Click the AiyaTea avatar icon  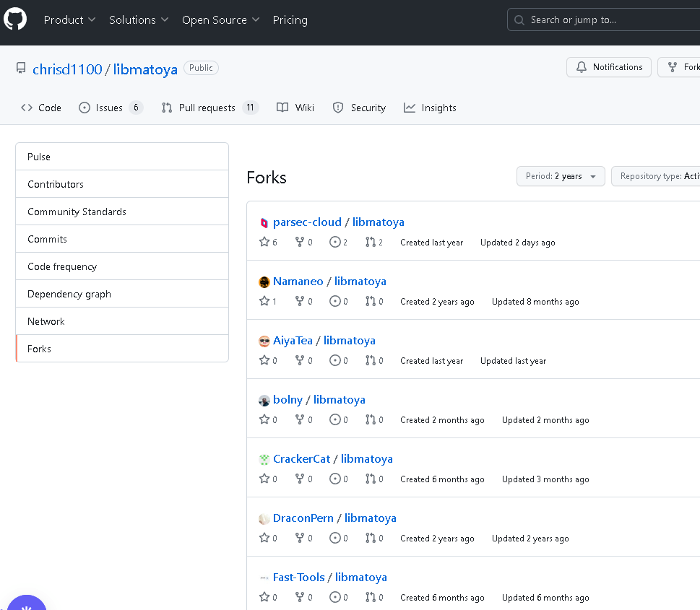(x=264, y=341)
